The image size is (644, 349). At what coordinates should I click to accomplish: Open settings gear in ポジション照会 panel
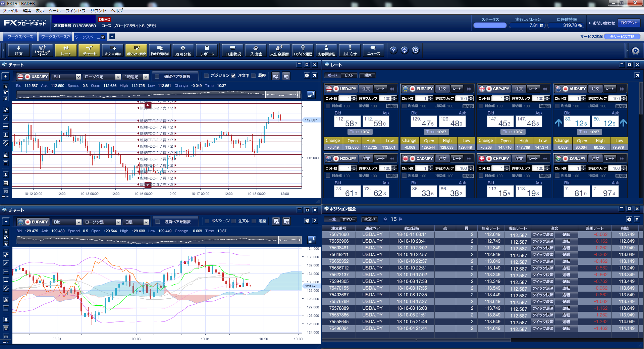click(629, 219)
